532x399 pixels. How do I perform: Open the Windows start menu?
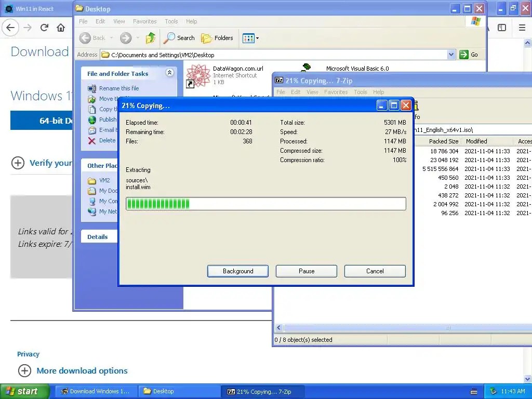click(x=25, y=391)
